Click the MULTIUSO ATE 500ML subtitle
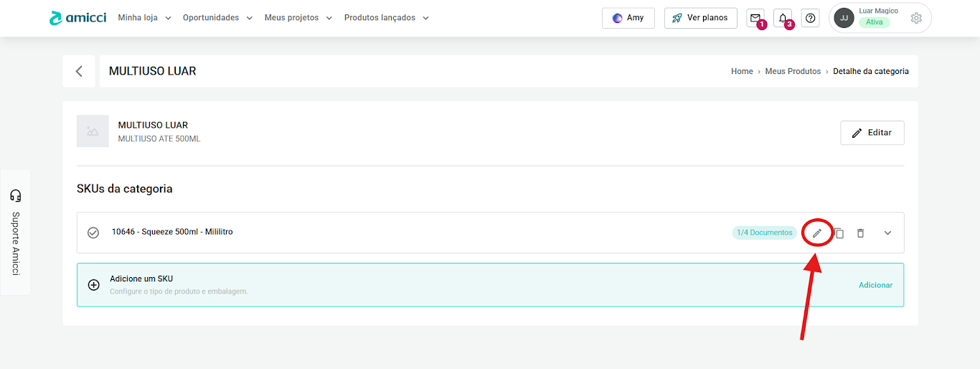The width and height of the screenshot is (980, 369). 159,139
